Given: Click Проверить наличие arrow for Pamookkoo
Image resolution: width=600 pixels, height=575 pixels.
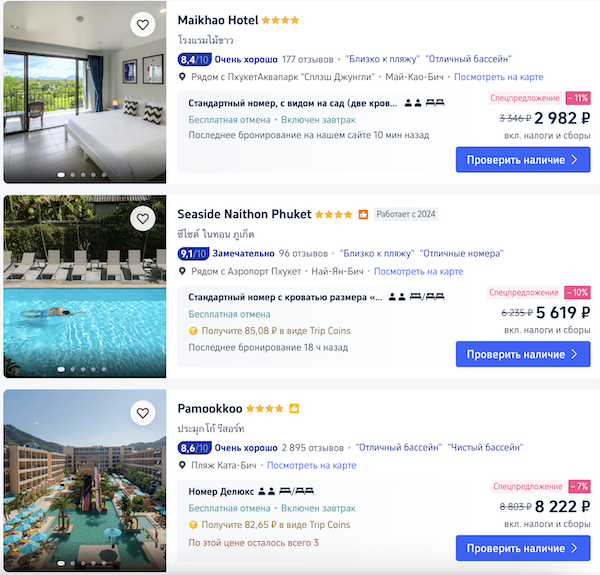Looking at the screenshot, I should pyautogui.click(x=574, y=548).
